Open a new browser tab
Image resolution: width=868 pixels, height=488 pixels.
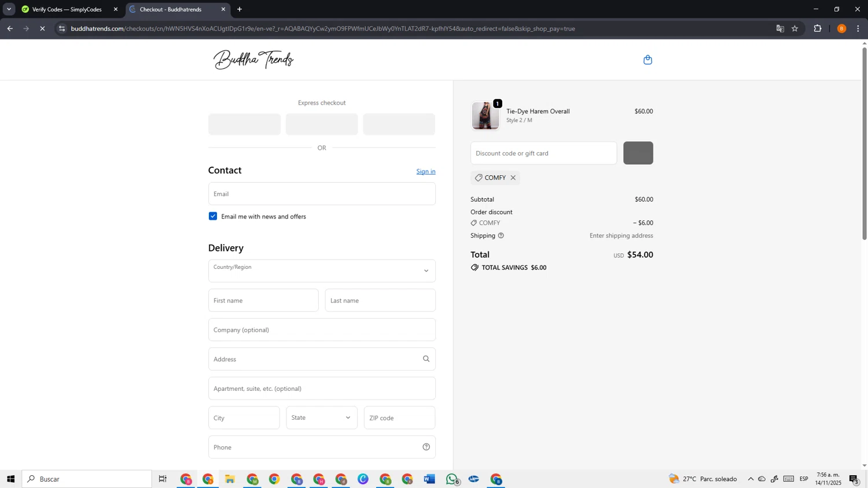pyautogui.click(x=240, y=9)
